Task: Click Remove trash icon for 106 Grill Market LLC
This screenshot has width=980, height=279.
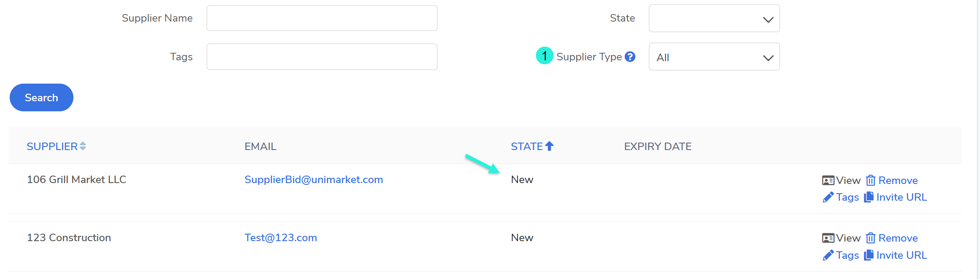Action: [871, 180]
